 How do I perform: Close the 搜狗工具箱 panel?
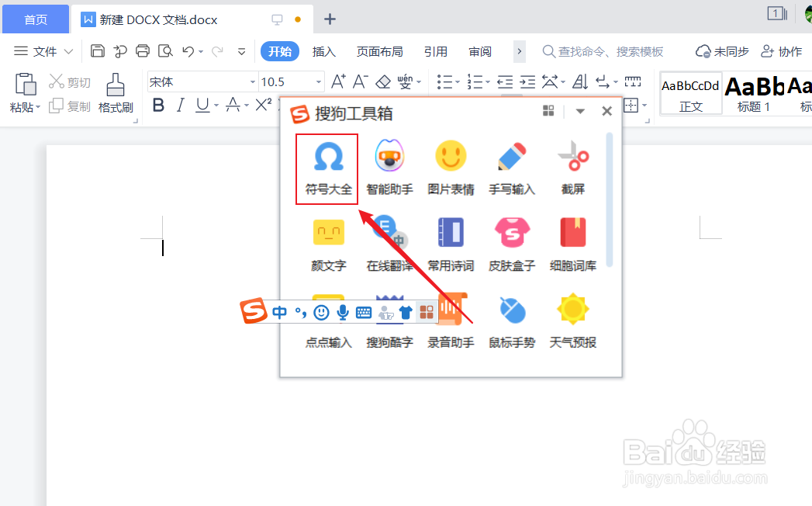point(607,111)
